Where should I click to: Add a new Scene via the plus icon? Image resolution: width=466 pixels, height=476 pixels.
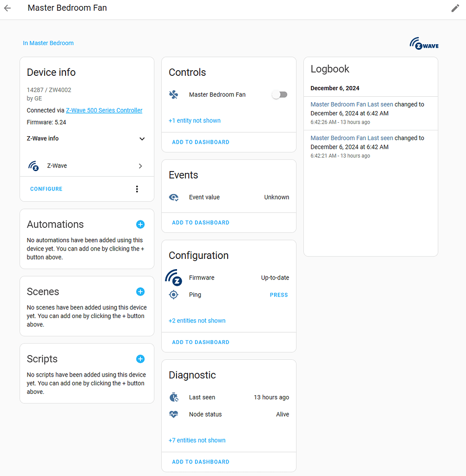(x=140, y=291)
